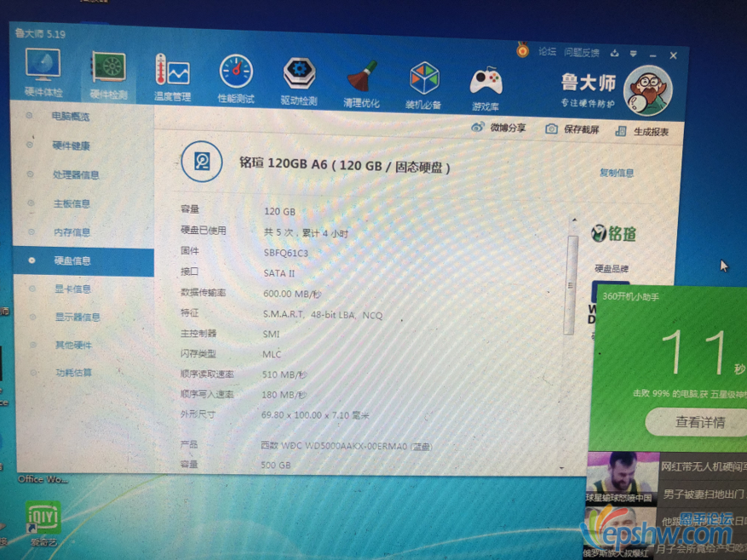747x560 pixels.
Task: Open the title bar main menu icon
Action: point(633,54)
